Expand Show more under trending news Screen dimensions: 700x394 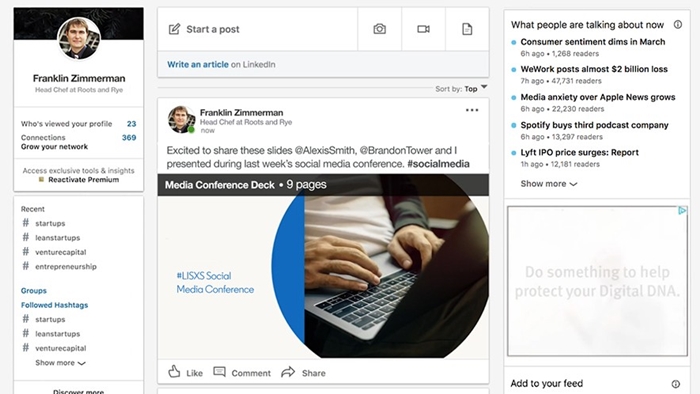[x=549, y=184]
